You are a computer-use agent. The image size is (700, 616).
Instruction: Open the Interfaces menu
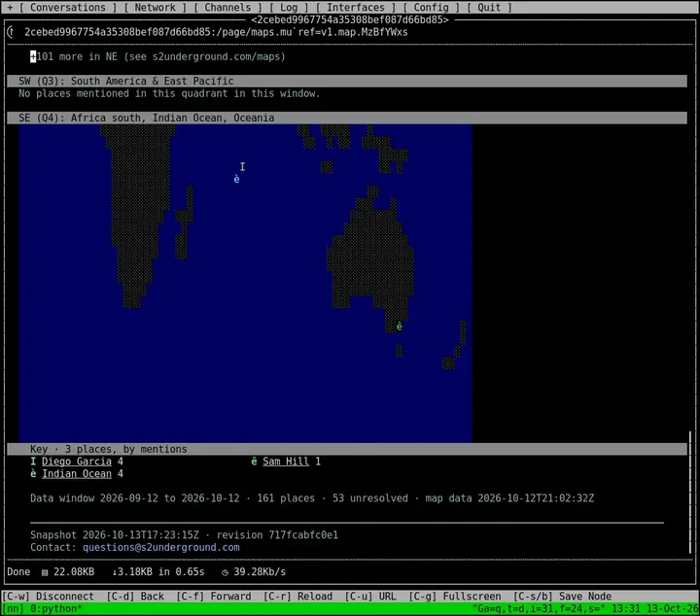[x=356, y=8]
